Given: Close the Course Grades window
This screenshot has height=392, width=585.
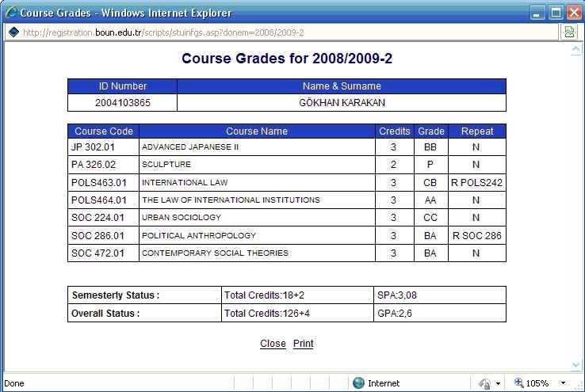Looking at the screenshot, I should tap(572, 13).
